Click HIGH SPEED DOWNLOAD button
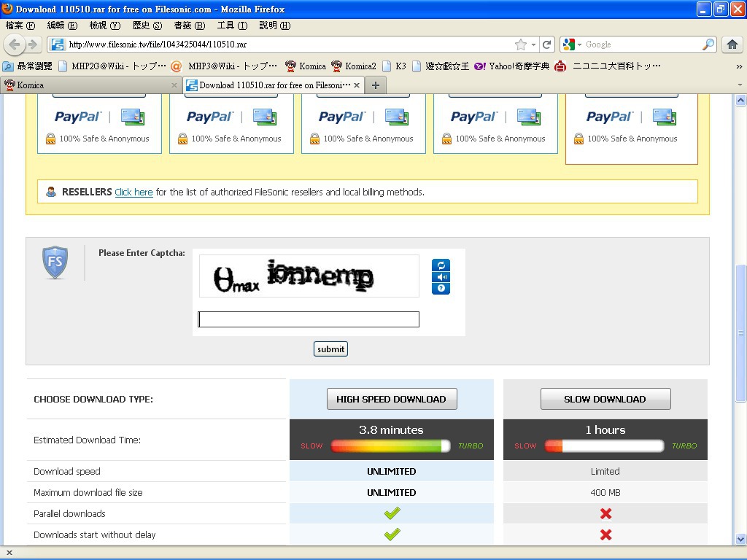The width and height of the screenshot is (747, 560). (392, 399)
